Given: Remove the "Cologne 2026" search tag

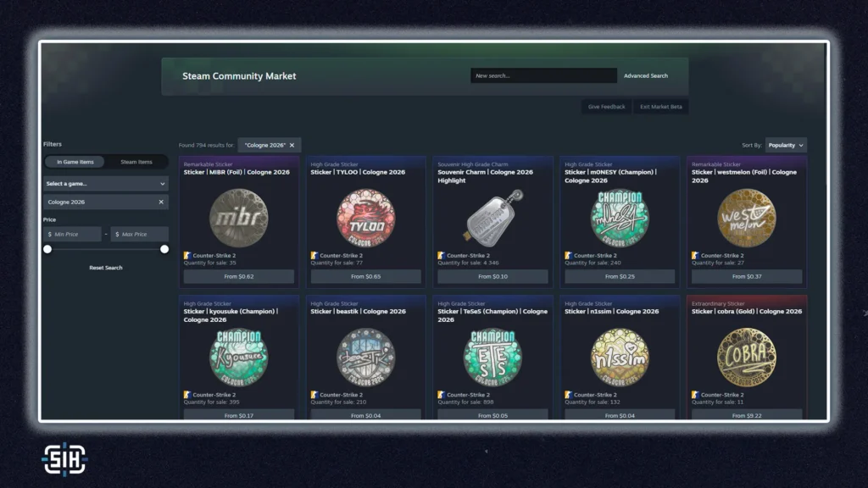Looking at the screenshot, I should click(292, 145).
